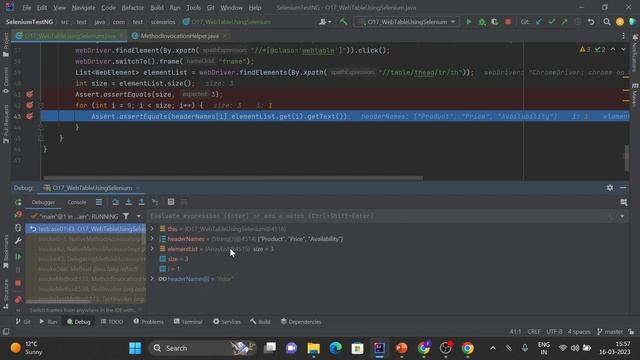640x360 pixels.
Task: Open File Explorer from the taskbar
Action: pos(313,348)
